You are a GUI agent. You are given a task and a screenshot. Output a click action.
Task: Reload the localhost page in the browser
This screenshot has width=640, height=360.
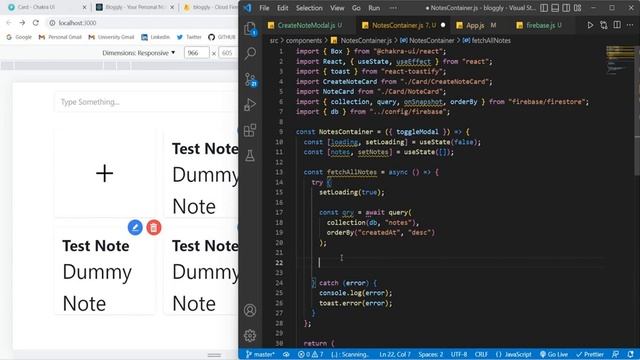tap(36, 23)
